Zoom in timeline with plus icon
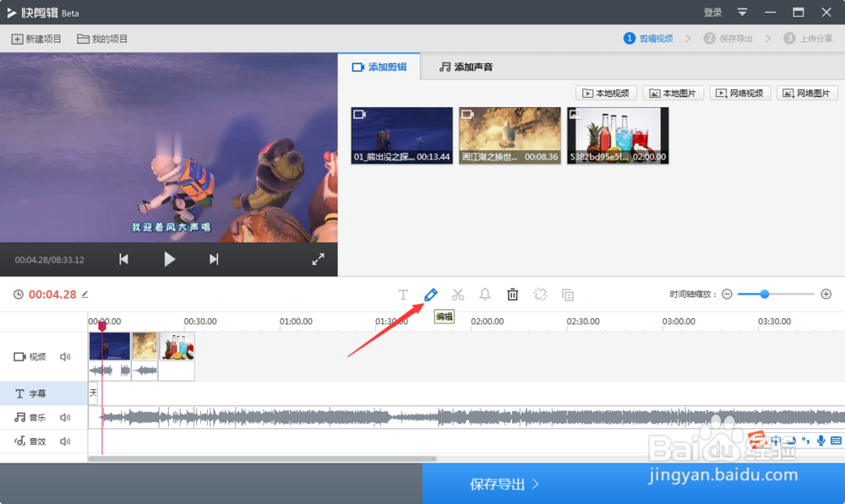845x504 pixels. click(826, 294)
